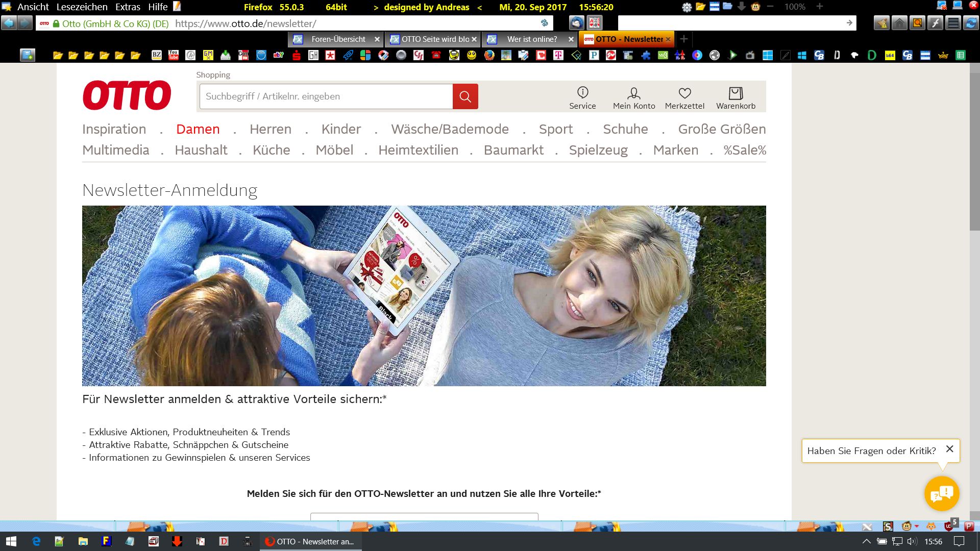Viewport: 980px width, 551px height.
Task: Switch to Wer ist online? tab
Action: (532, 39)
